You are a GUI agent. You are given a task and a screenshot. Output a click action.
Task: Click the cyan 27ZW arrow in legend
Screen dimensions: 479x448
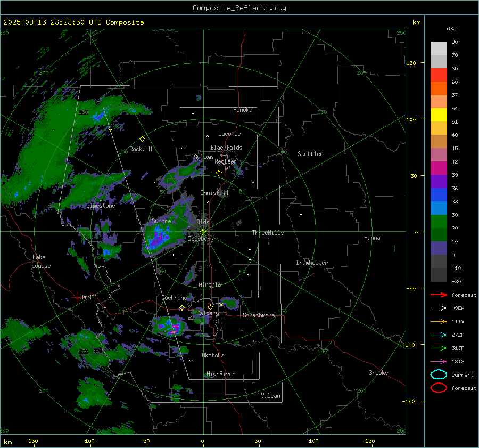[439, 335]
